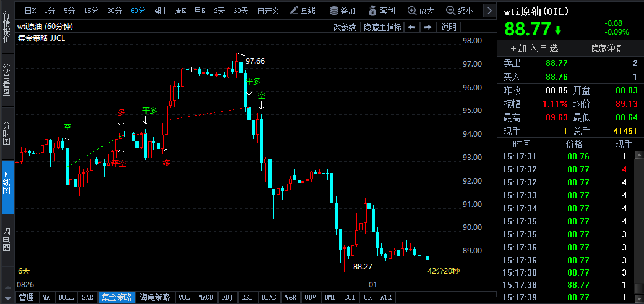
Task: Zoom in with 放大 magnifier
Action: (421, 11)
